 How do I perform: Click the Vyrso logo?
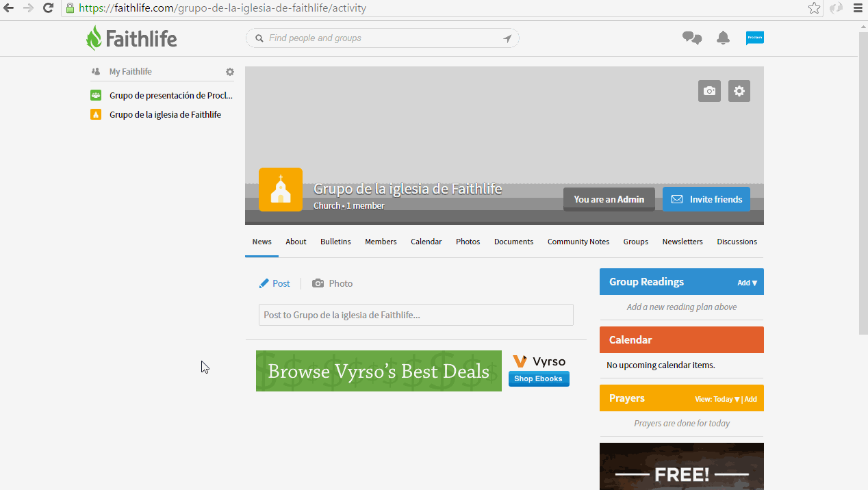pyautogui.click(x=539, y=361)
